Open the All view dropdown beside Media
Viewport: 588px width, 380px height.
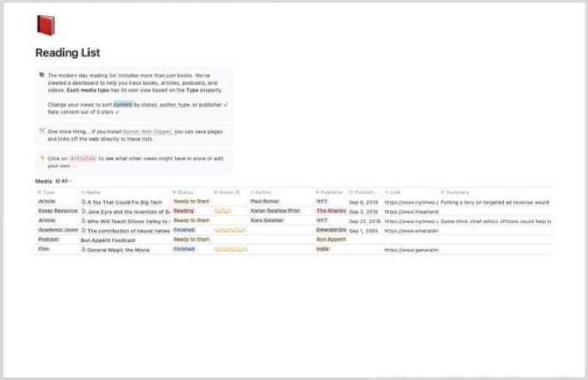64,181
